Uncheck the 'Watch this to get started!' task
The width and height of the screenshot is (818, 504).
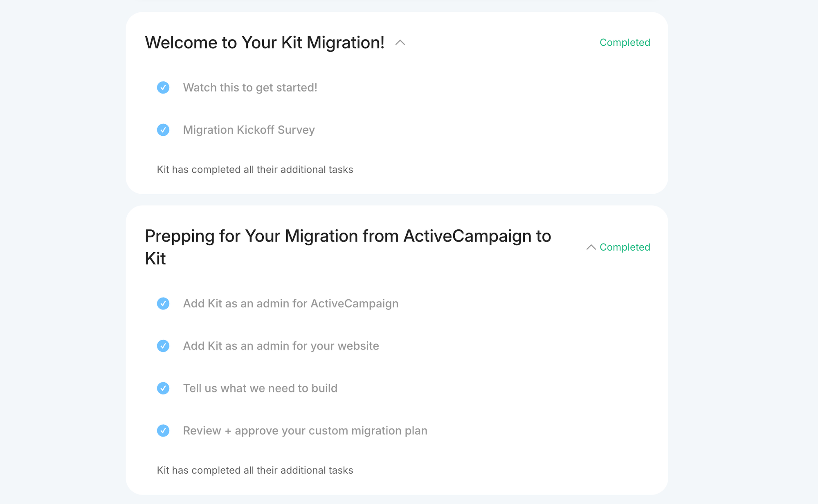[163, 87]
